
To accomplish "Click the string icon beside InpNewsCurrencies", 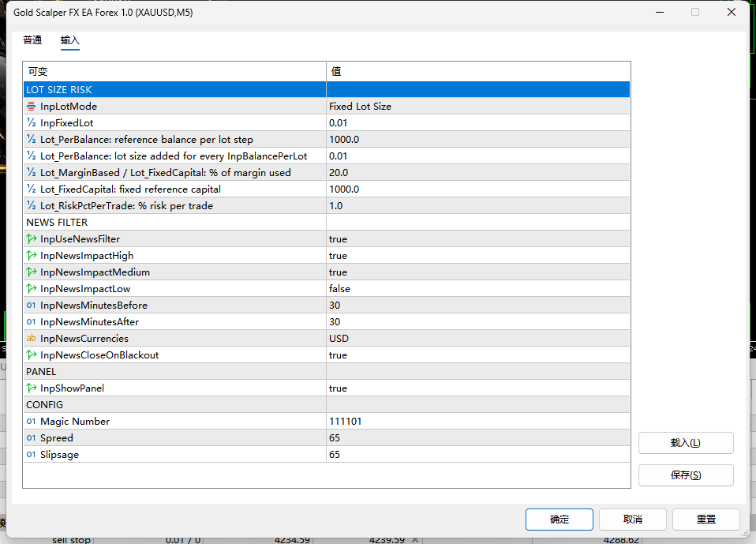I will (32, 338).
